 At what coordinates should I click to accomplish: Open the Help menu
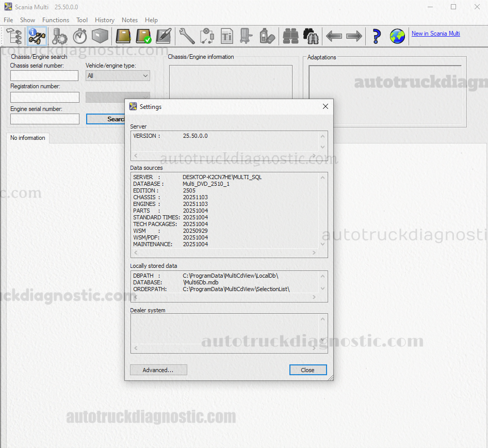[151, 20]
